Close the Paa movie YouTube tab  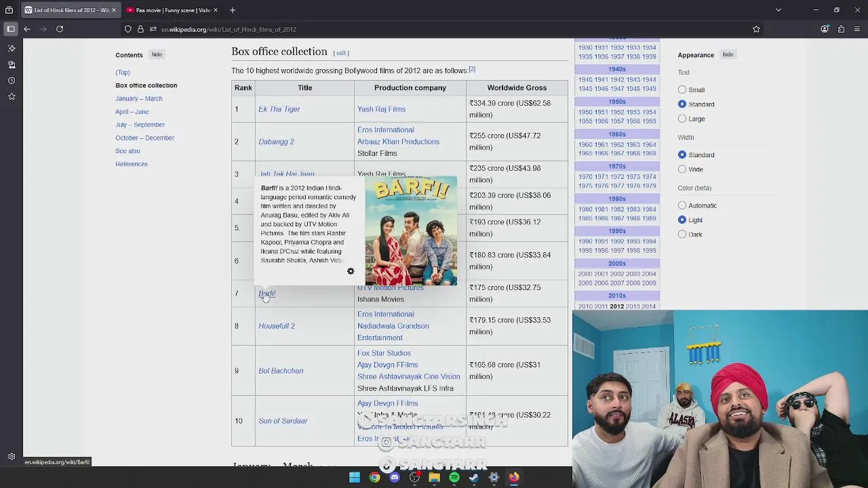(216, 10)
